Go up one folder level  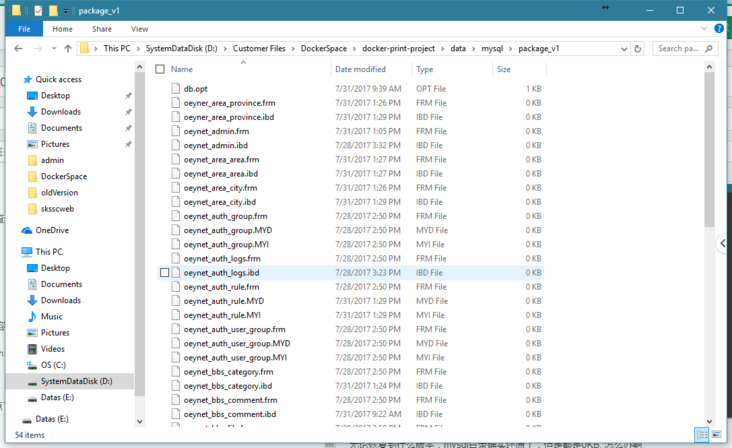[x=67, y=48]
